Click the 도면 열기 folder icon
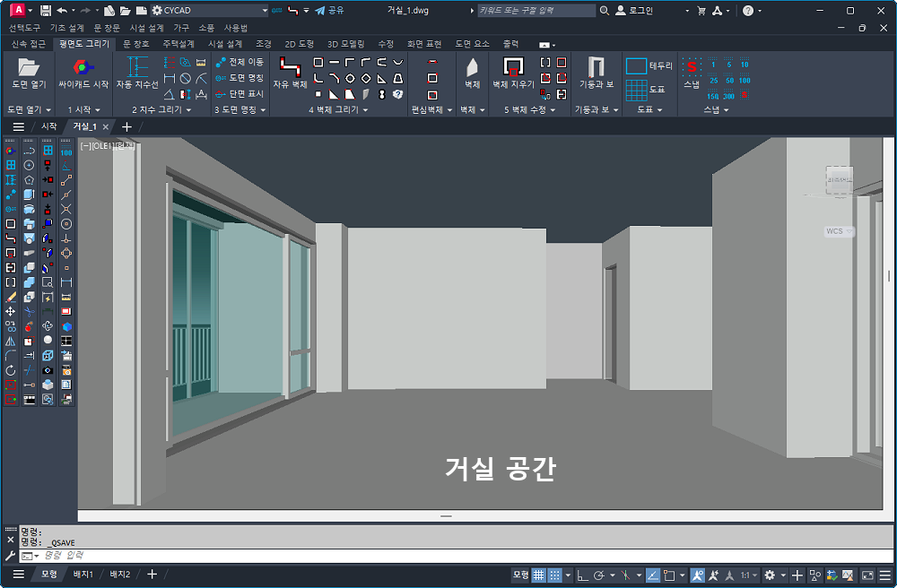The image size is (897, 588). [x=29, y=68]
